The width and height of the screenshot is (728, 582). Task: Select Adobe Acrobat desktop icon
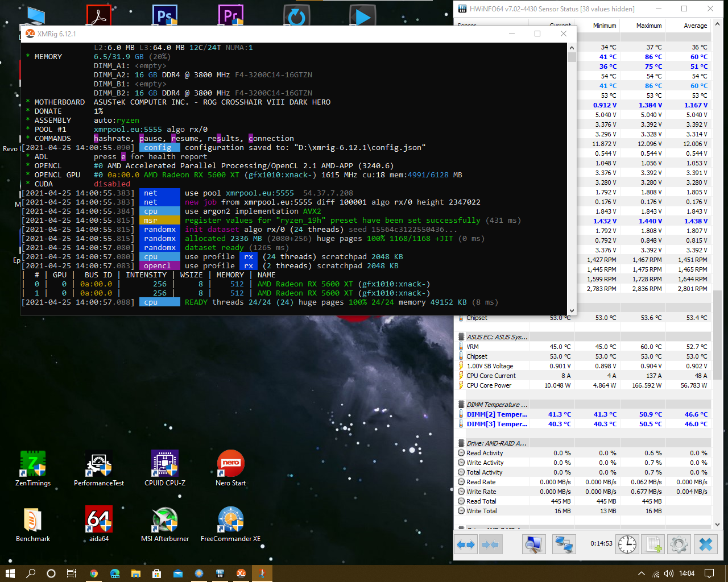point(99,15)
